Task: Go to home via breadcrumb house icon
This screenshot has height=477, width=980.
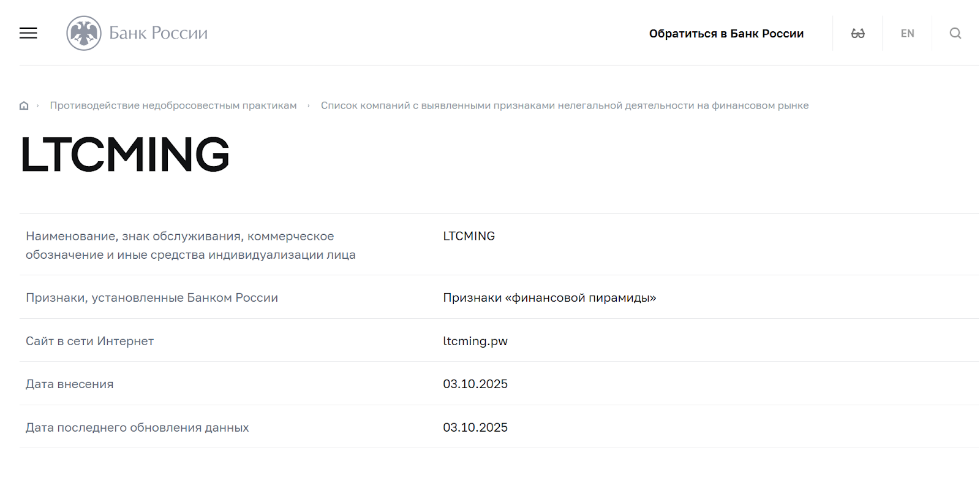Action: [x=24, y=105]
